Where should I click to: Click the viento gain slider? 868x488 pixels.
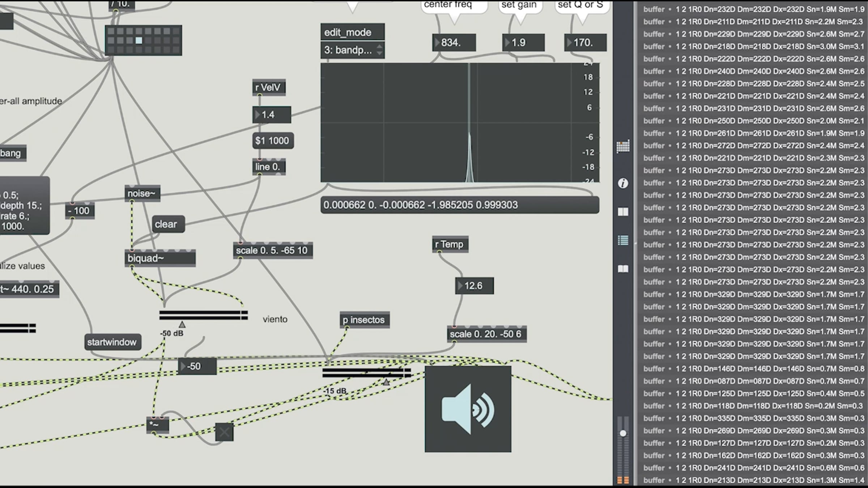204,315
